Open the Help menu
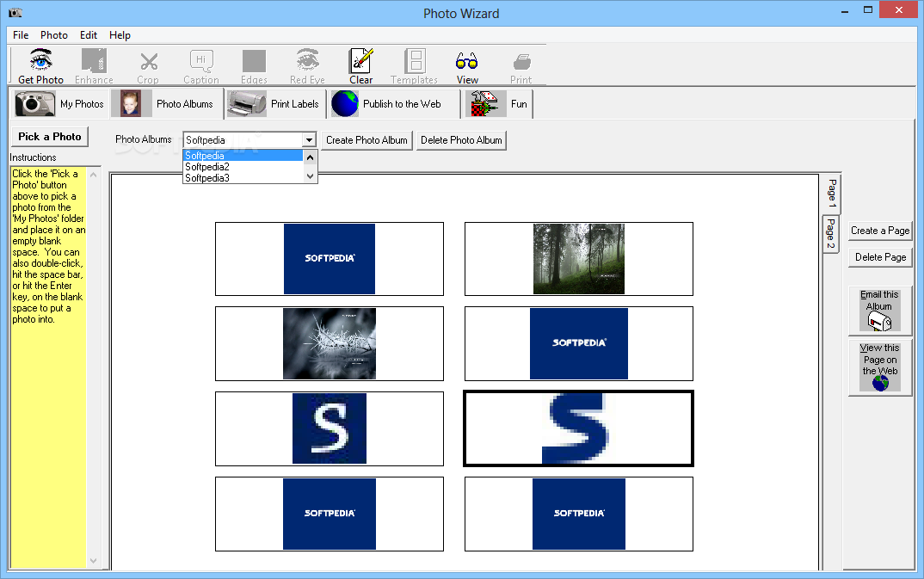Image resolution: width=924 pixels, height=579 pixels. (120, 35)
